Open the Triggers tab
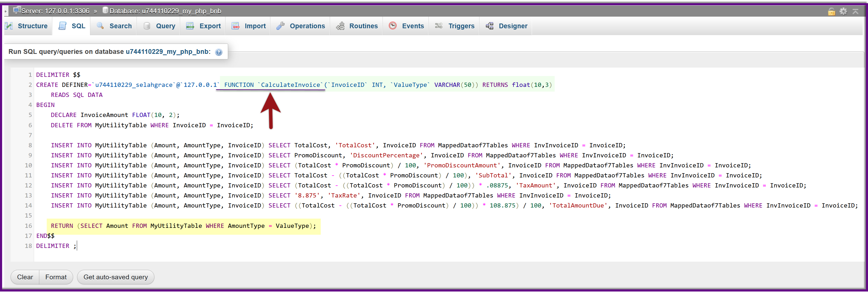This screenshot has width=868, height=292. click(x=455, y=26)
